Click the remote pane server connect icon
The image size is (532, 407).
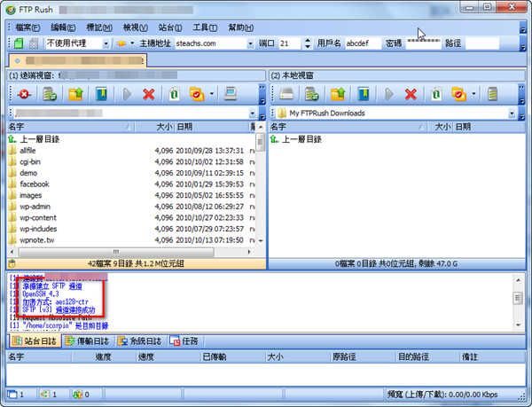point(50,94)
